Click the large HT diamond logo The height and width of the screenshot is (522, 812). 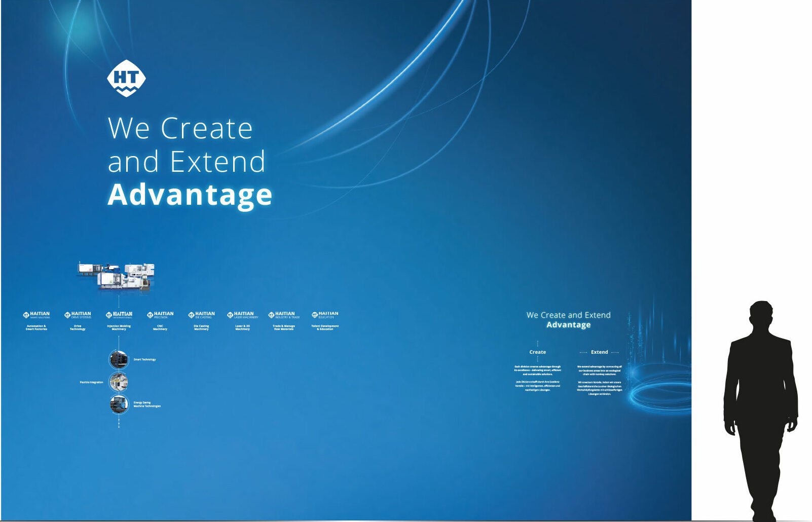coord(126,78)
